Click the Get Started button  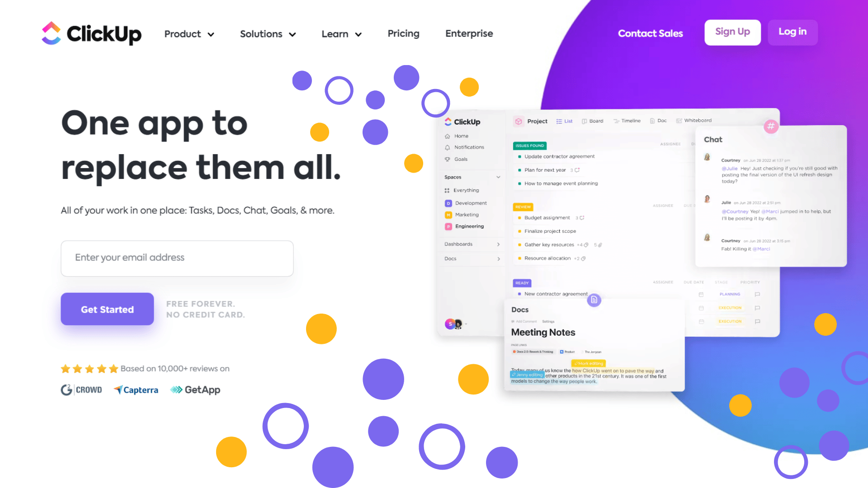point(107,309)
